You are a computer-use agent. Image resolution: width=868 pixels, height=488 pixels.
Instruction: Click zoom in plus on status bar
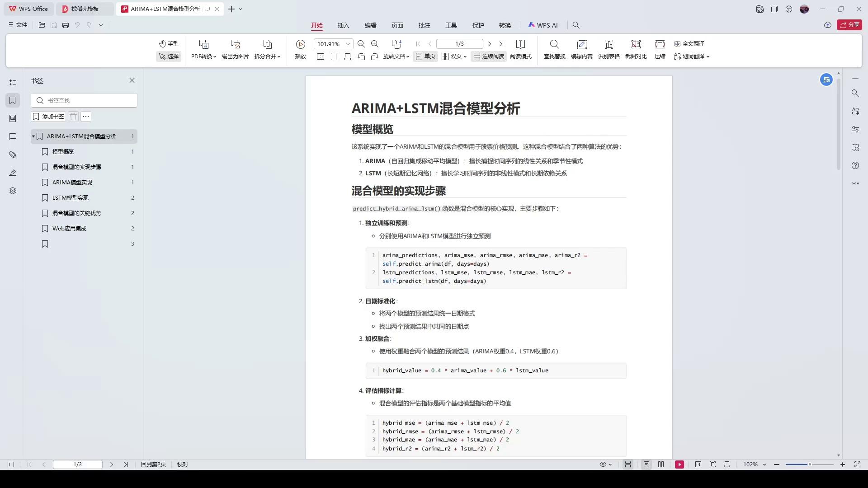(843, 464)
